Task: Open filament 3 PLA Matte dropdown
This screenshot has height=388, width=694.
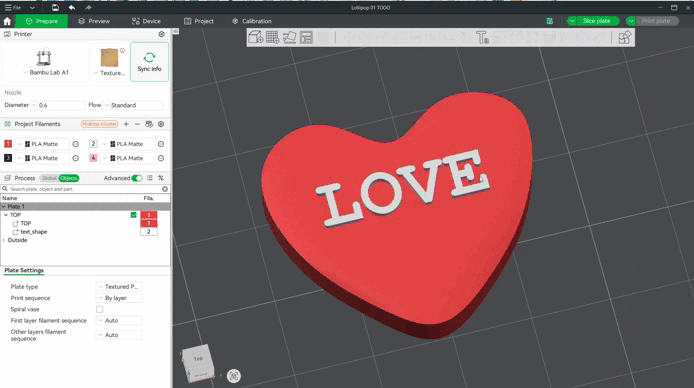Action: (x=42, y=158)
